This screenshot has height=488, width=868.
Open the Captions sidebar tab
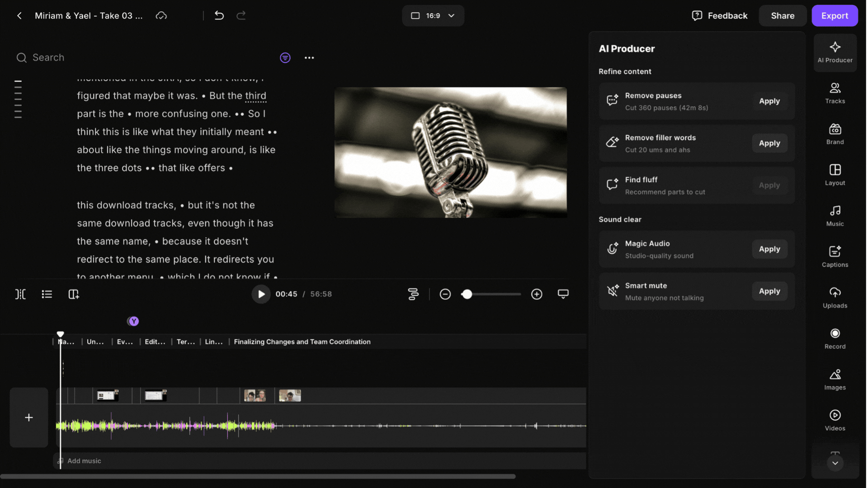835,257
